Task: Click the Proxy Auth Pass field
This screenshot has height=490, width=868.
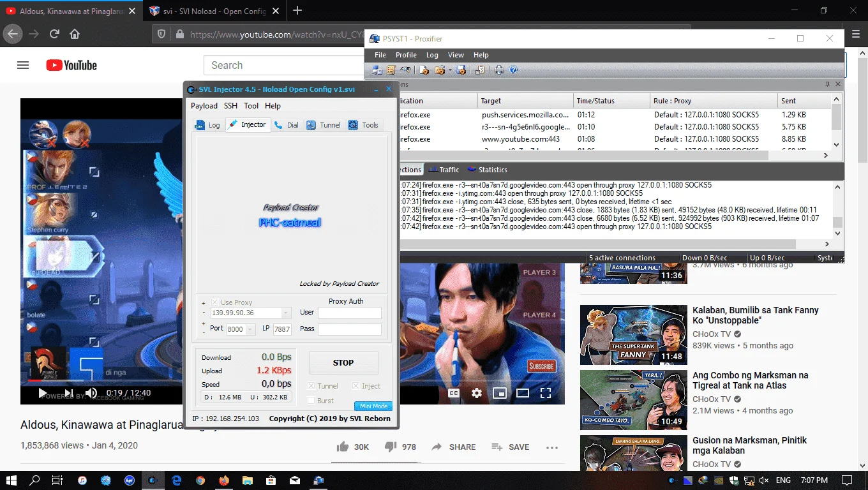Action: click(x=349, y=329)
